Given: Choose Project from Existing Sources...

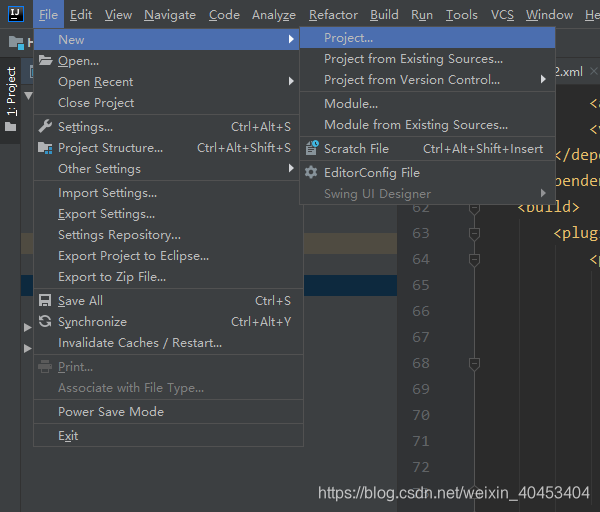Looking at the screenshot, I should (x=427, y=59).
